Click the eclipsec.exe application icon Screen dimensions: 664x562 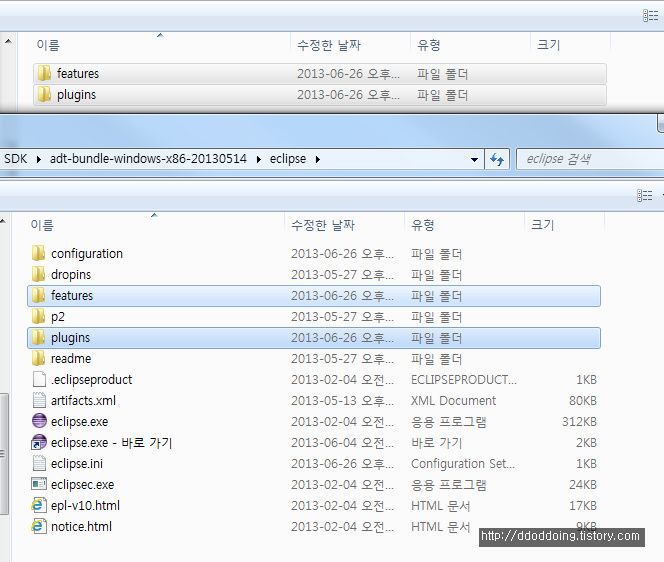coord(39,484)
